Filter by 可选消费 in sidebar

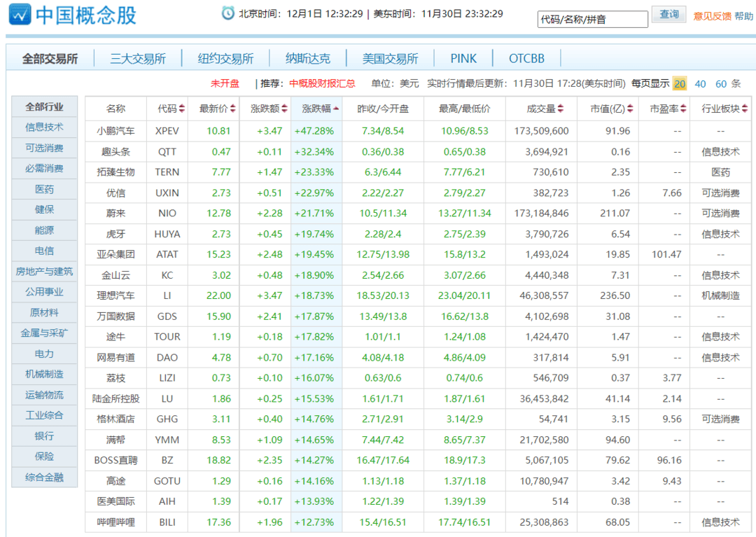pyautogui.click(x=44, y=148)
